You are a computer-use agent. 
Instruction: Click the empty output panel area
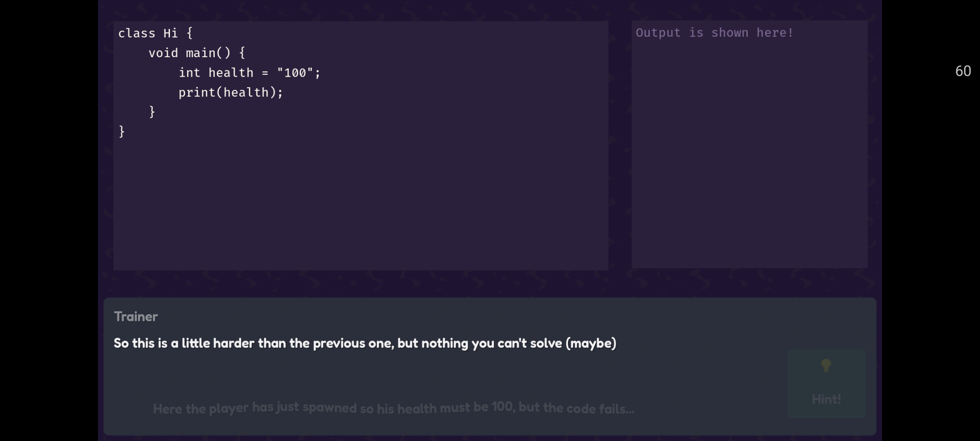[749, 163]
